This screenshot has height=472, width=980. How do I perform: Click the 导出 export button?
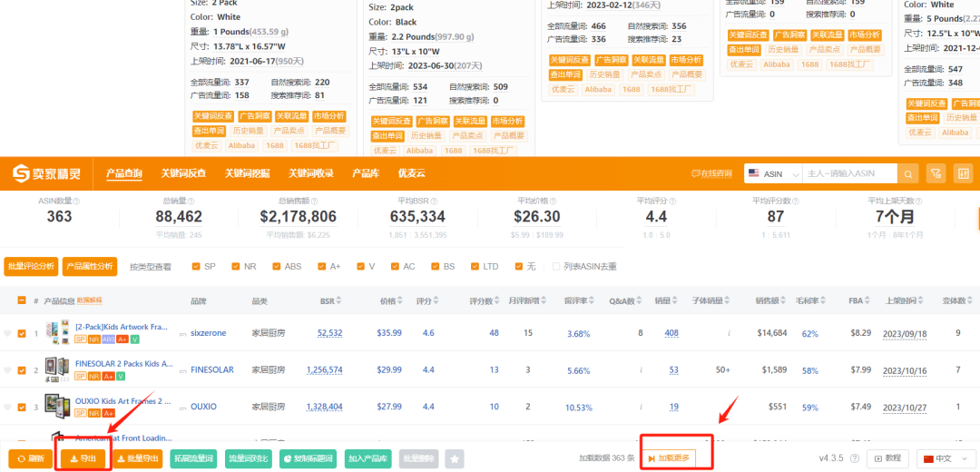pyautogui.click(x=83, y=459)
